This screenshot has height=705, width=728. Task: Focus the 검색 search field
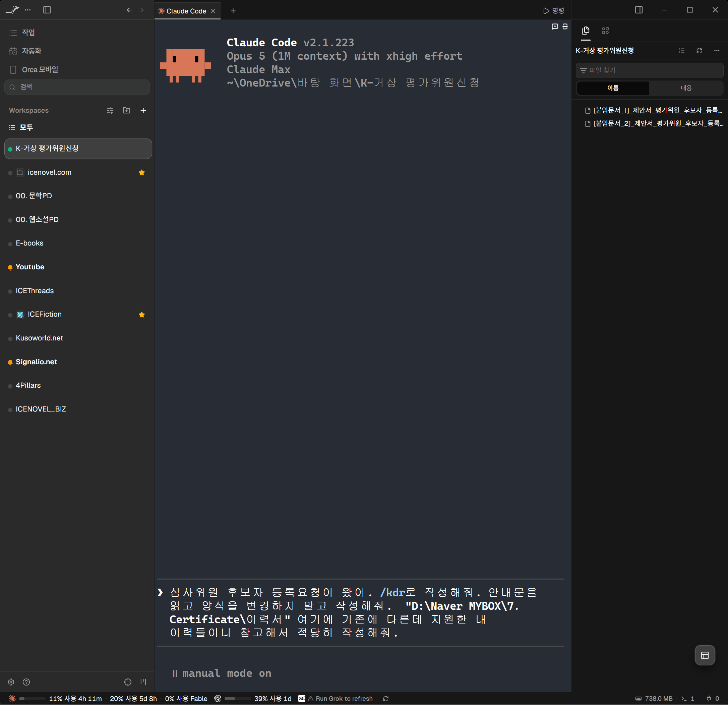[77, 87]
